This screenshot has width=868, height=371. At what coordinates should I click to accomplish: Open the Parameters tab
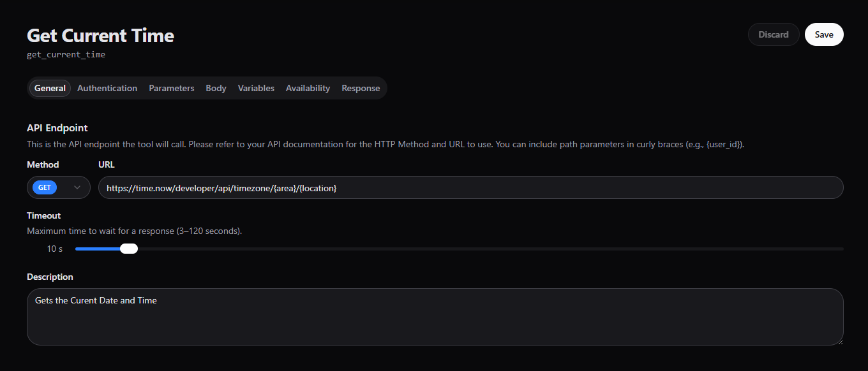tap(171, 89)
